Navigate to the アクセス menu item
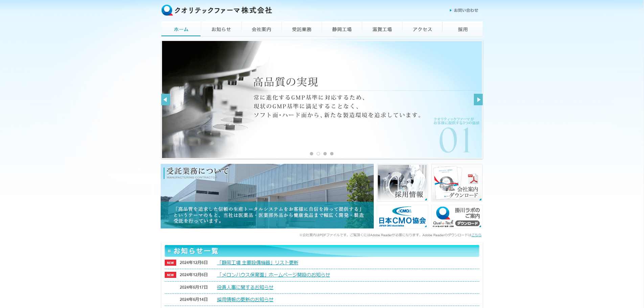This screenshot has width=644, height=308. tap(422, 29)
